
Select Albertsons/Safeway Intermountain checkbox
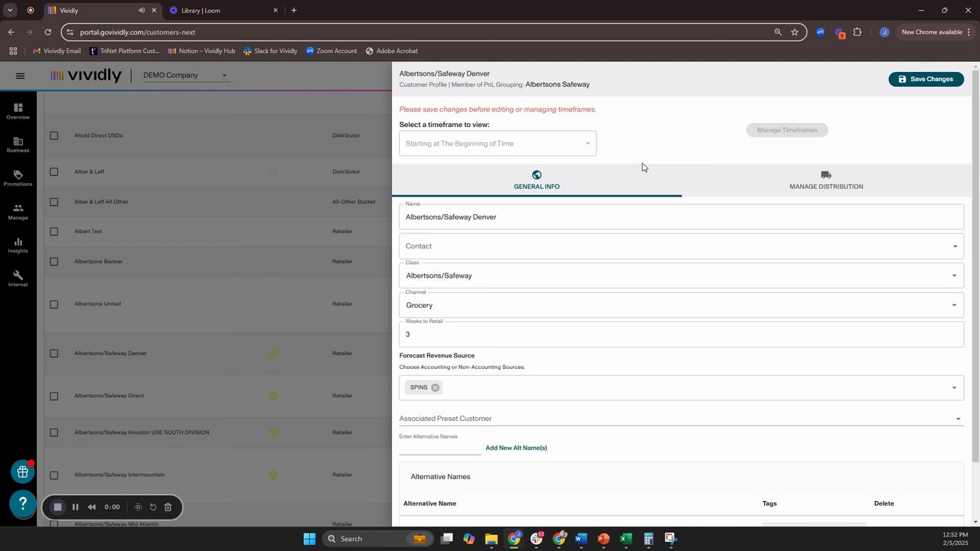54,475
